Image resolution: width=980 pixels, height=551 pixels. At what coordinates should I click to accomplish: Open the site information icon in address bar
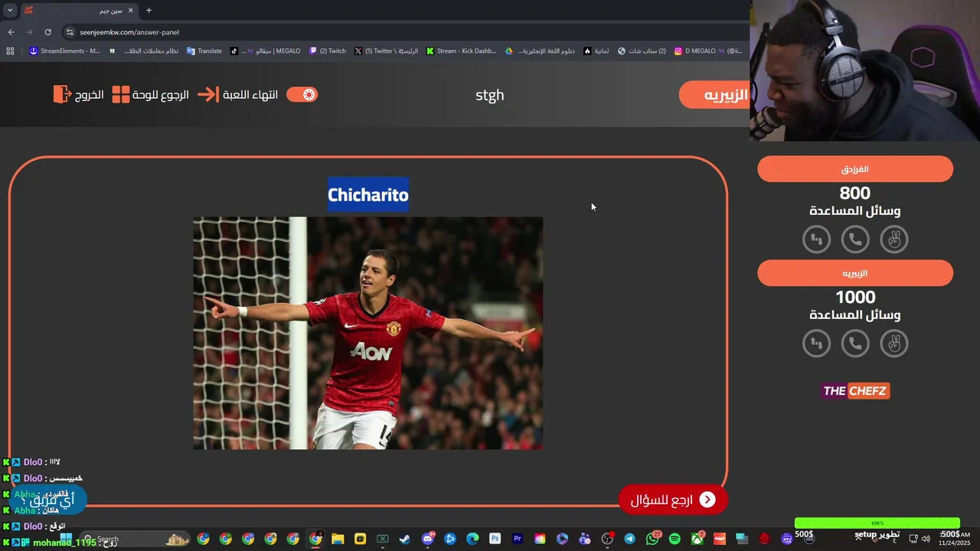70,32
